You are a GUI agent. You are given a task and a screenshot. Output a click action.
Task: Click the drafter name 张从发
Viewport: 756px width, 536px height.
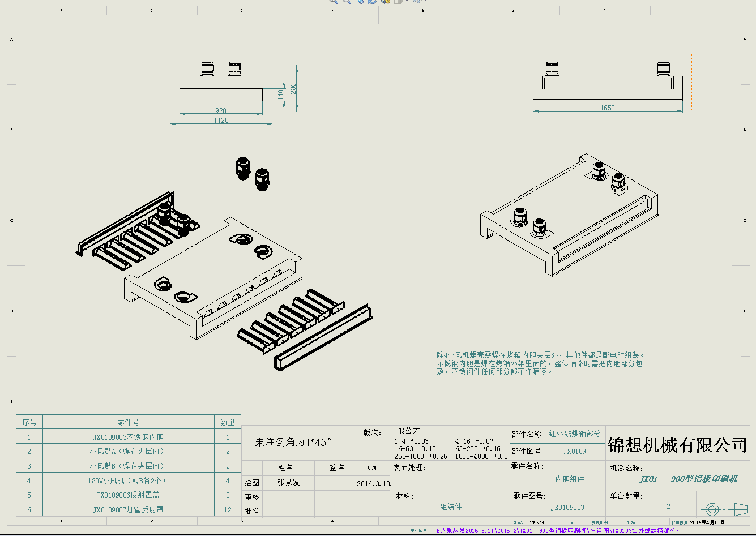(289, 483)
